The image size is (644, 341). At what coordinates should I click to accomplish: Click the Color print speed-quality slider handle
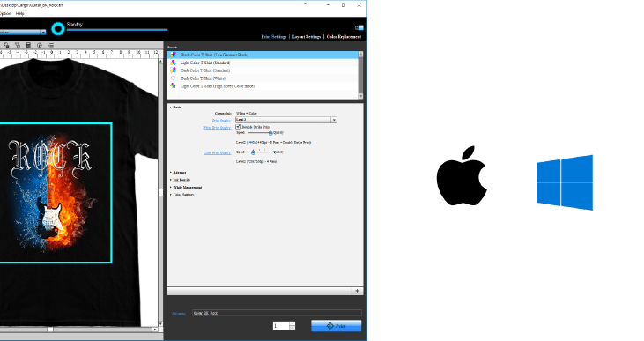coord(254,152)
